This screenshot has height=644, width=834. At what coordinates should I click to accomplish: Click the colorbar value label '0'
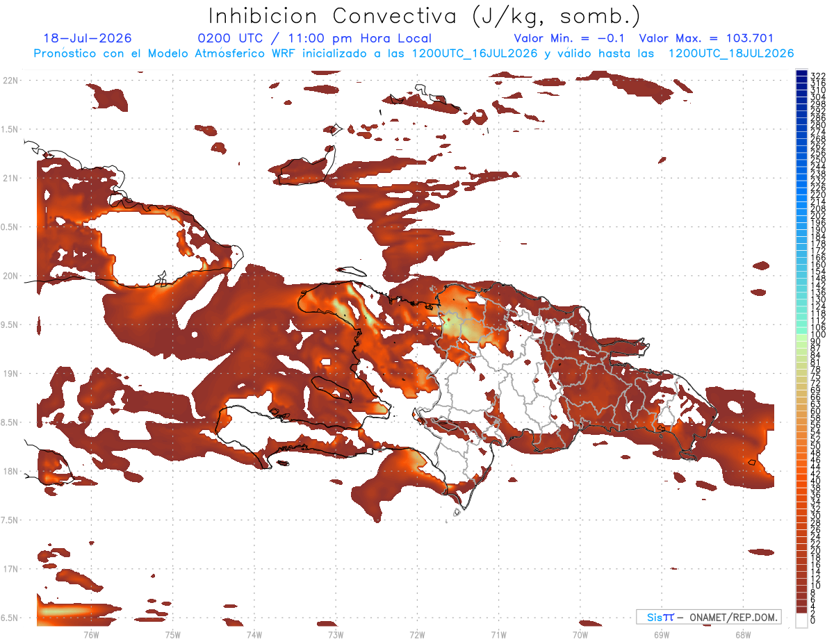point(813,620)
